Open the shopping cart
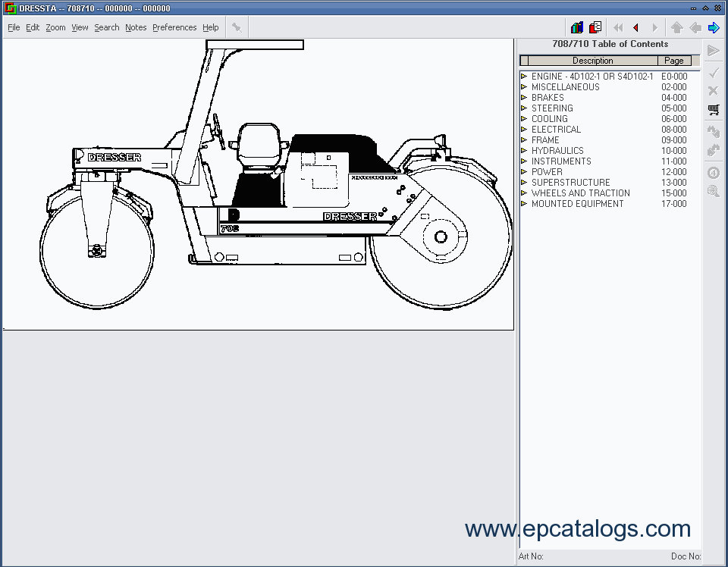 pos(714,109)
